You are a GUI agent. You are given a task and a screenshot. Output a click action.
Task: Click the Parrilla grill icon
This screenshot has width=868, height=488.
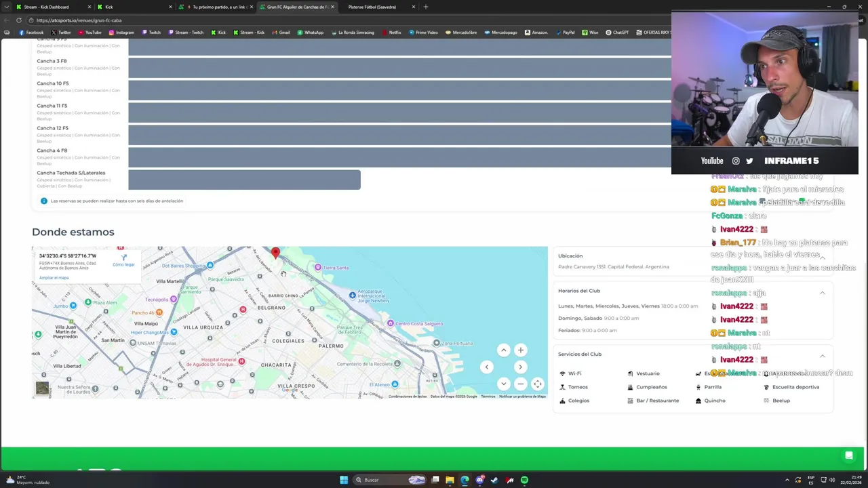[698, 387]
